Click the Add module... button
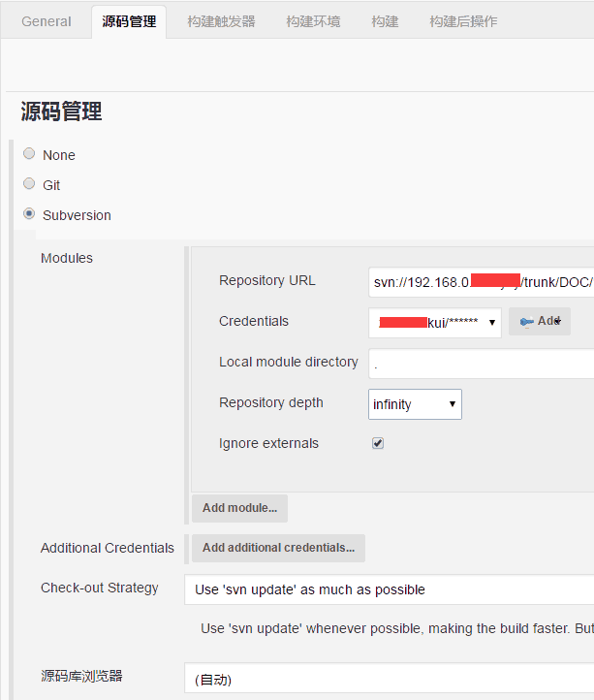 pyautogui.click(x=239, y=508)
